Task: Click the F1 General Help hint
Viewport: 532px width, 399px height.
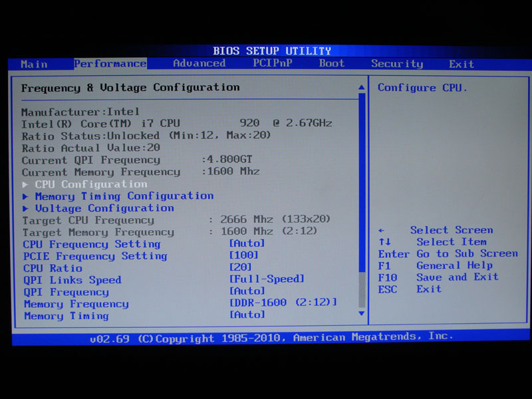Action: click(436, 265)
